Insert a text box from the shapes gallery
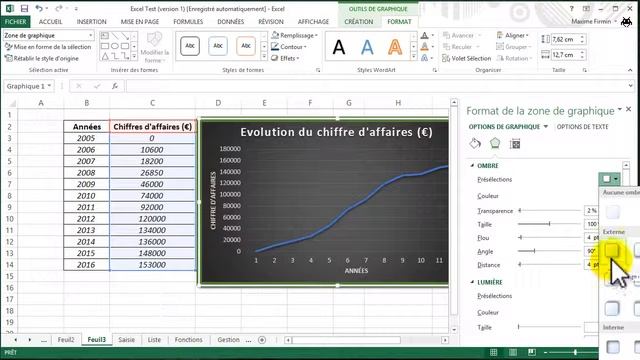The width and height of the screenshot is (640, 360). tap(105, 36)
